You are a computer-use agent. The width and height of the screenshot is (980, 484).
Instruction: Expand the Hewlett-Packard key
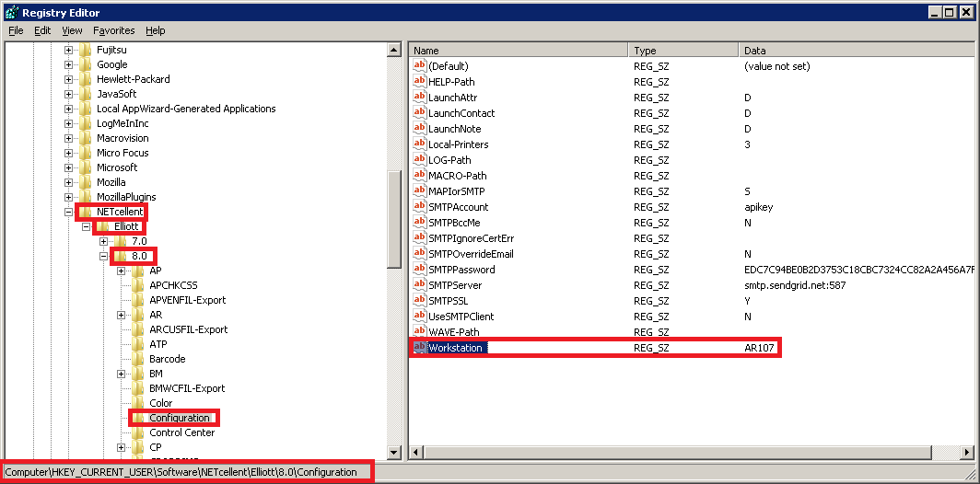click(69, 79)
